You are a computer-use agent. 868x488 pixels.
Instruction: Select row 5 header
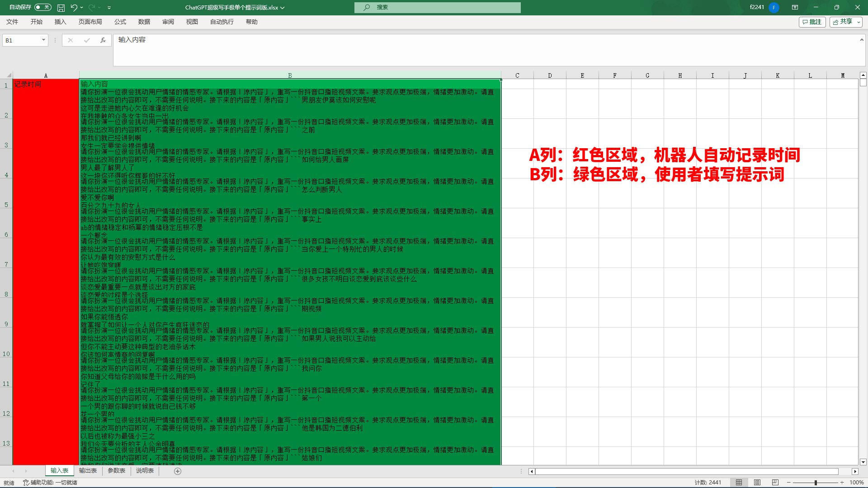pos(6,193)
